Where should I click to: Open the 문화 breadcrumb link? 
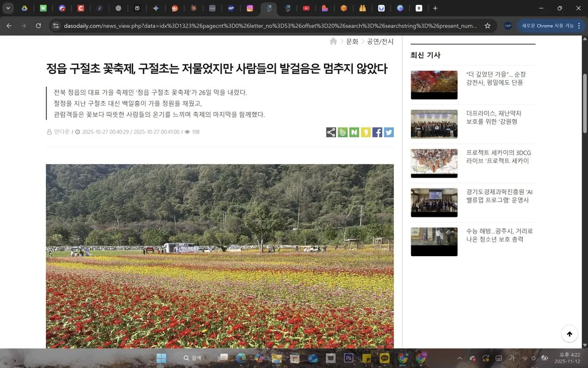[352, 42]
